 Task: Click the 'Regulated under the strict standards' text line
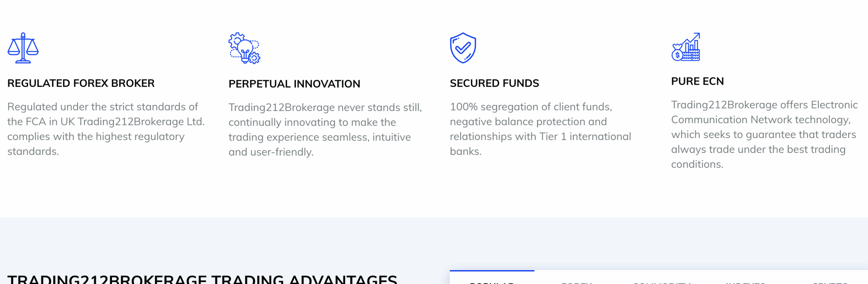(x=103, y=107)
